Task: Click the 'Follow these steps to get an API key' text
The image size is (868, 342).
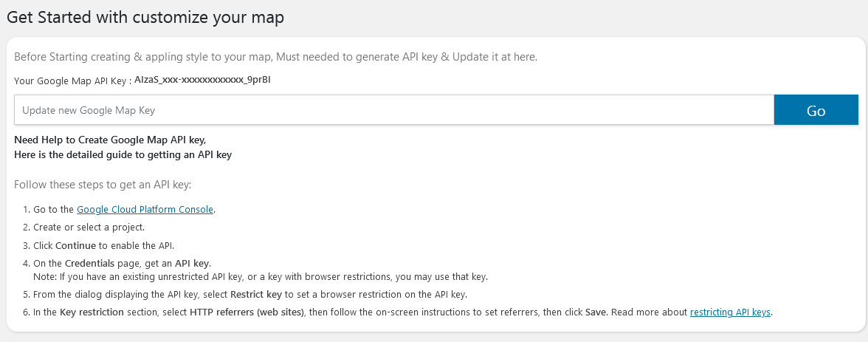Action: pyautogui.click(x=103, y=185)
